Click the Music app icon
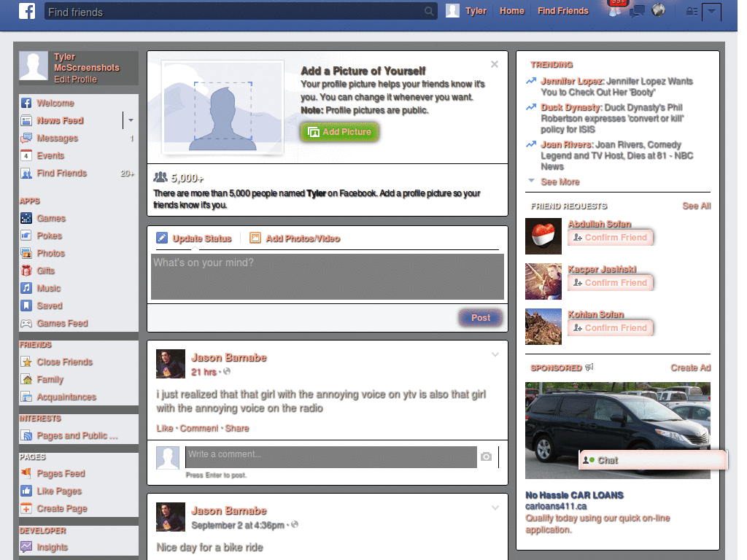The height and width of the screenshot is (560, 747). (x=26, y=288)
